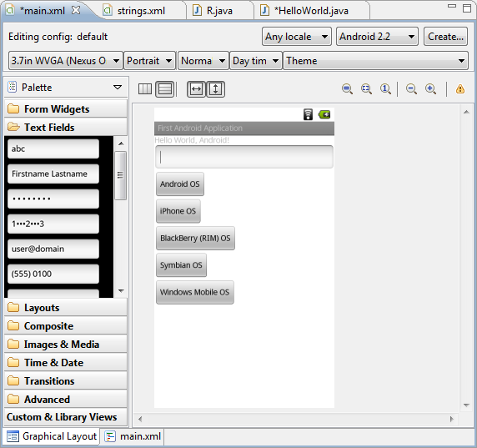Click the canvas horizontal scrollbar left arrow
The width and height of the screenshot is (477, 448).
click(140, 419)
